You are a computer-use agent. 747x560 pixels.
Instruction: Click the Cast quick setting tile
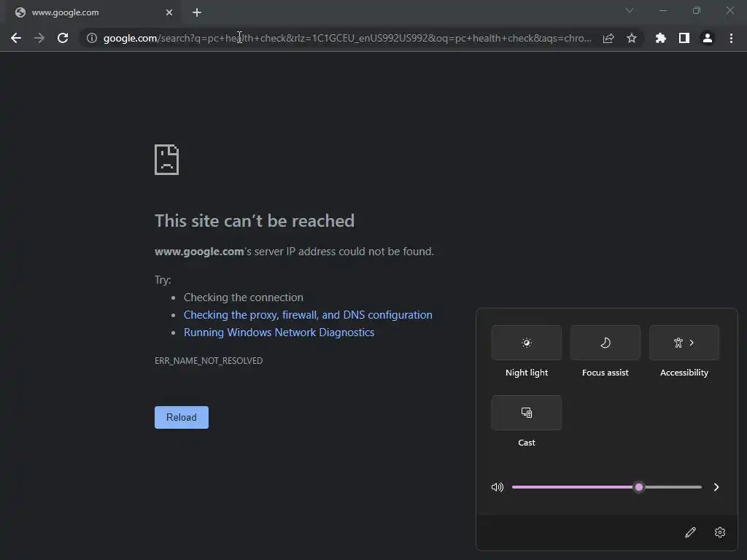[527, 413]
